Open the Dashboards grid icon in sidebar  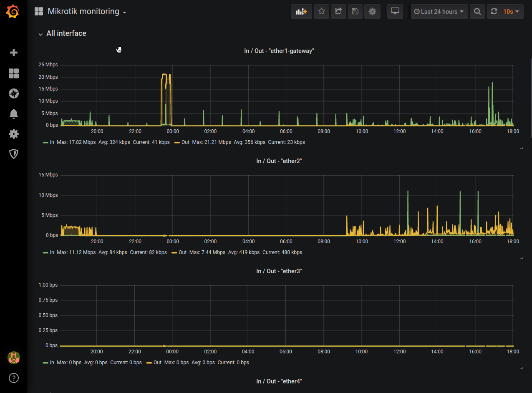coord(14,73)
